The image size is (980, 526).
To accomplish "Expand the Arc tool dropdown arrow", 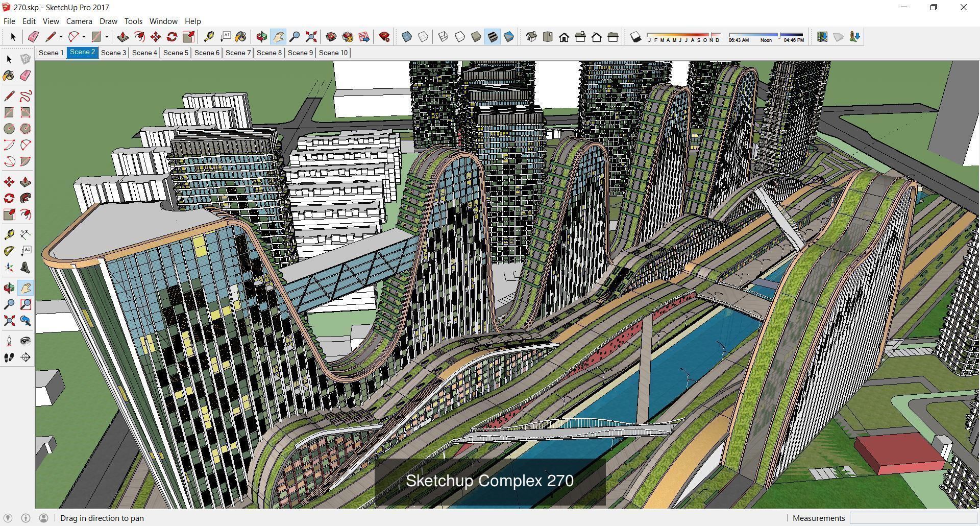I will click(x=84, y=37).
